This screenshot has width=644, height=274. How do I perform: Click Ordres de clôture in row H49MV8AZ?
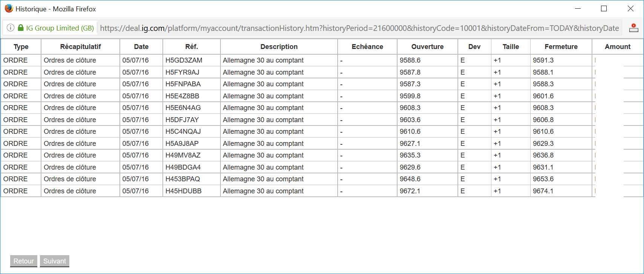point(70,155)
